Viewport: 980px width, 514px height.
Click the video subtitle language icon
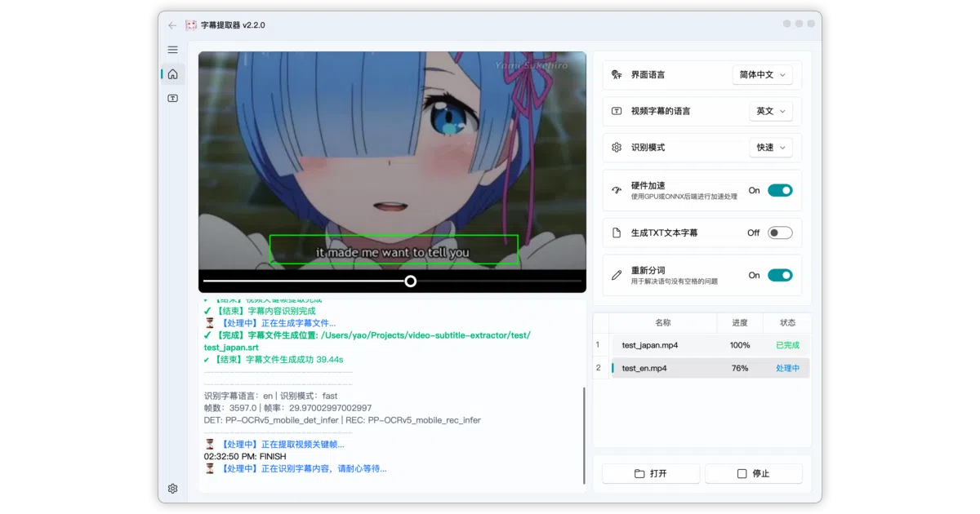pyautogui.click(x=617, y=111)
